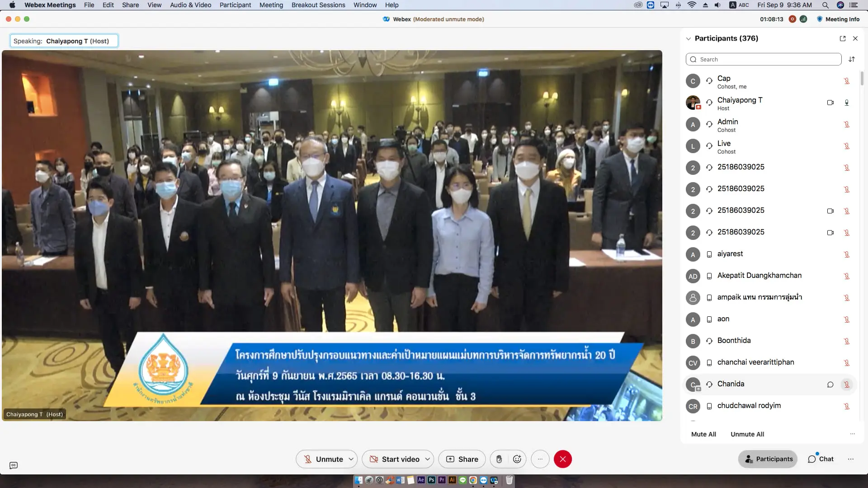Click the chat icon next to Chanida

830,385
